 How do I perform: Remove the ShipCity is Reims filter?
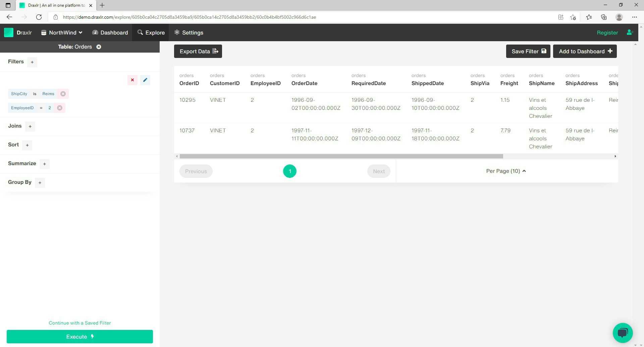point(63,94)
